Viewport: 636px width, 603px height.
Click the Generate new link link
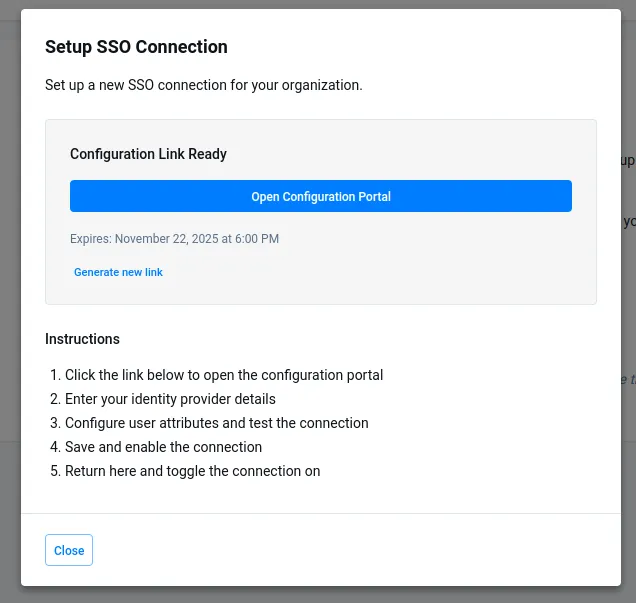[x=118, y=272]
